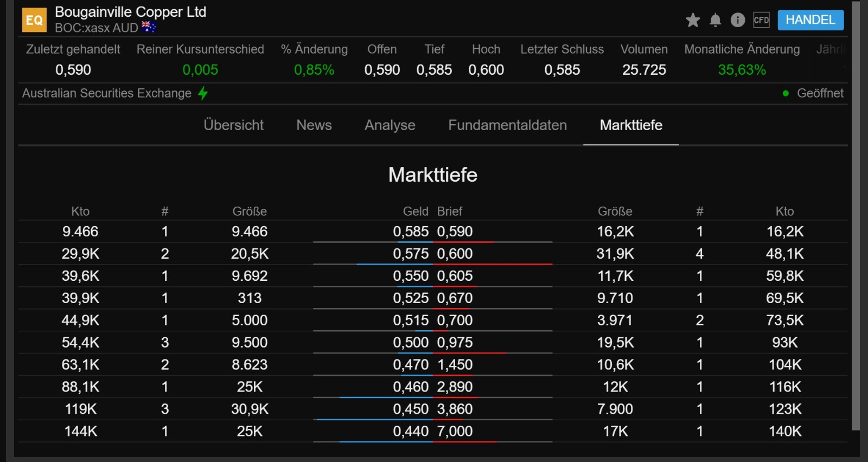Click ask size 3.971

click(x=615, y=320)
